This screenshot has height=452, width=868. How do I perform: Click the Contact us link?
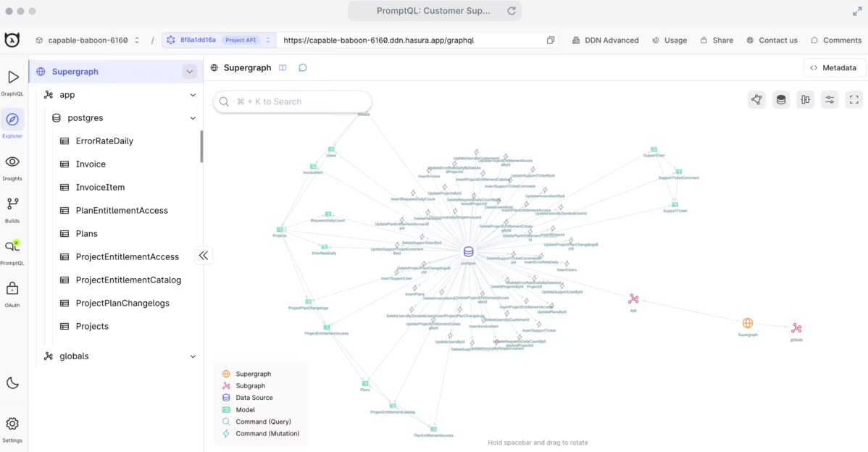point(772,40)
